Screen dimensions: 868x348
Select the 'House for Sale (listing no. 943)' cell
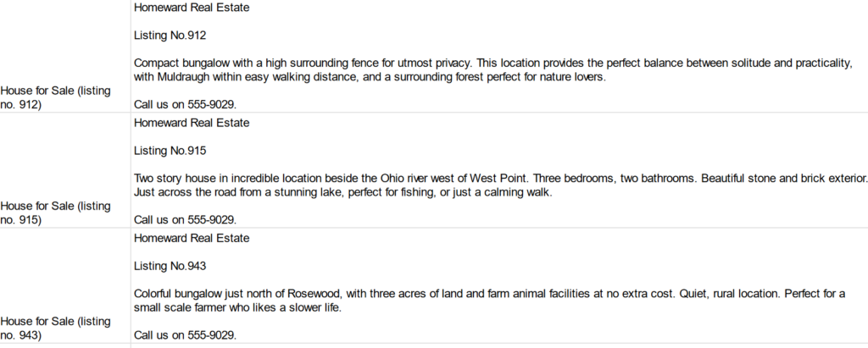coord(64,285)
